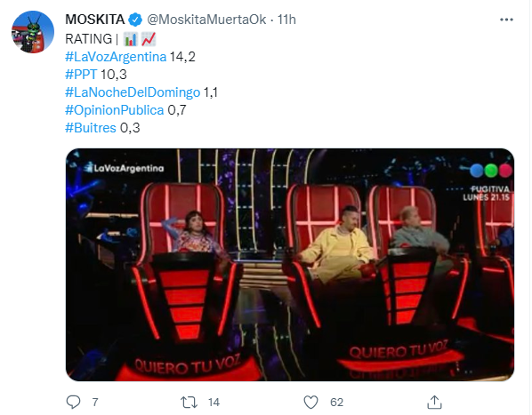Follow the #LaNocheDelDomingo hashtag link
This screenshot has width=532, height=415.
[x=133, y=92]
